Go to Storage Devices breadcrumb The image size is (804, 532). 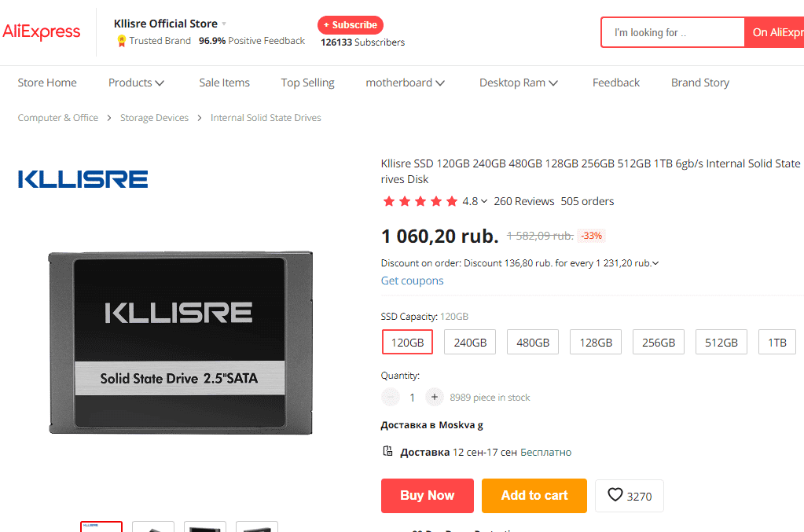154,118
